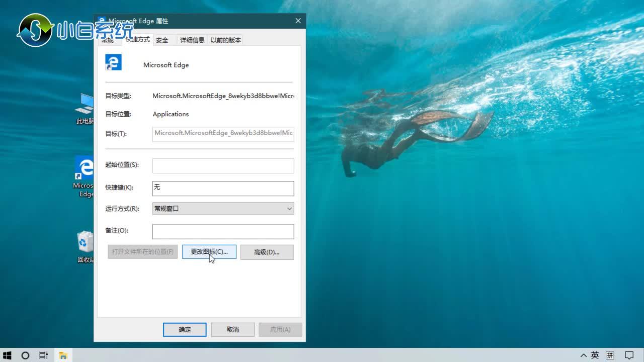Select the This PC desktop icon
This screenshot has height=362, width=644.
[85, 109]
